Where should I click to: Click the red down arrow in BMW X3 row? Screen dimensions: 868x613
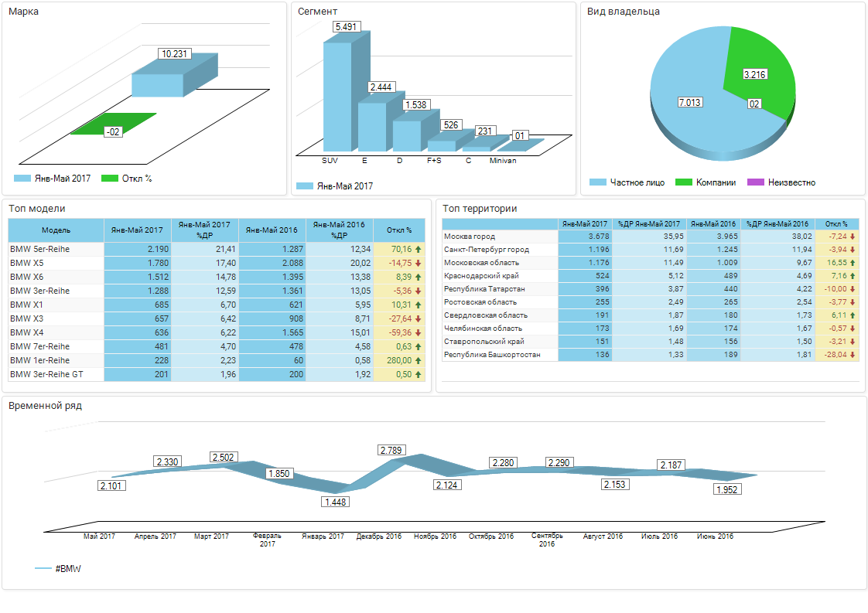418,319
